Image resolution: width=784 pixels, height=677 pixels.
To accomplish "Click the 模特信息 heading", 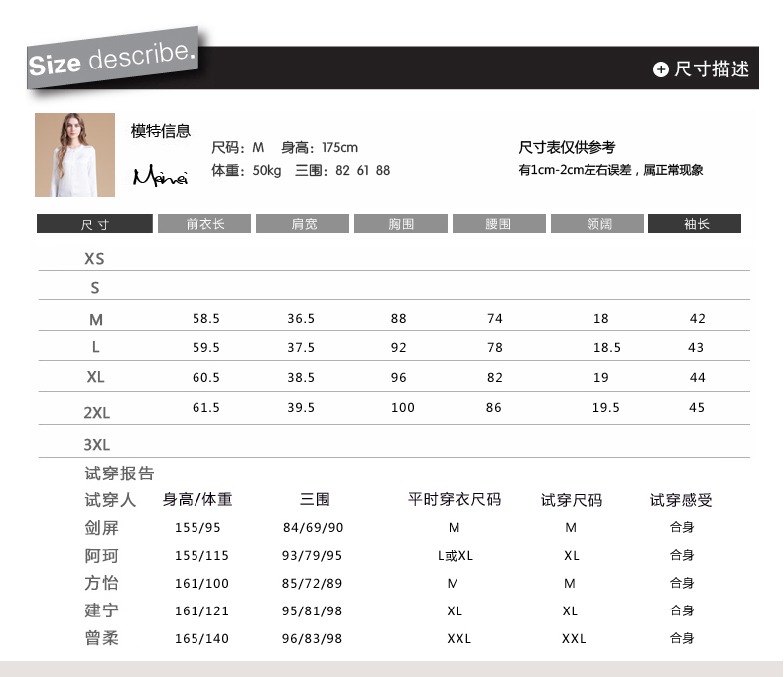I will click(160, 131).
